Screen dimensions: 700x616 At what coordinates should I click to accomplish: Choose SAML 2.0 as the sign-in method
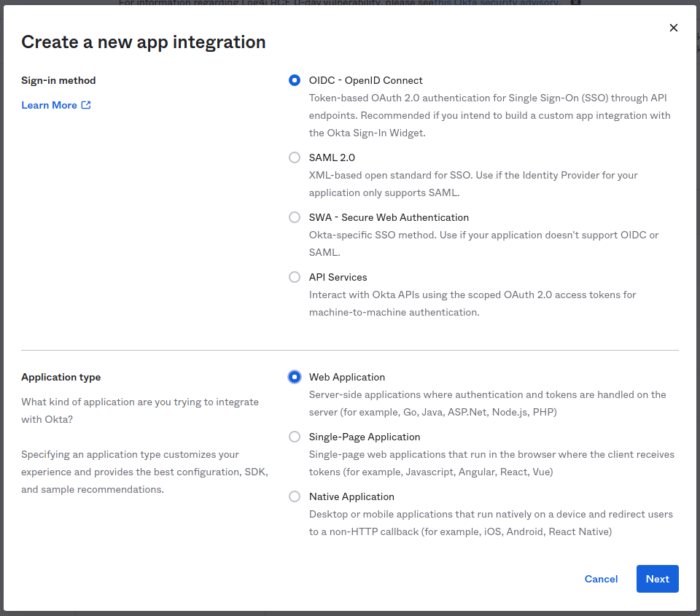pos(294,157)
